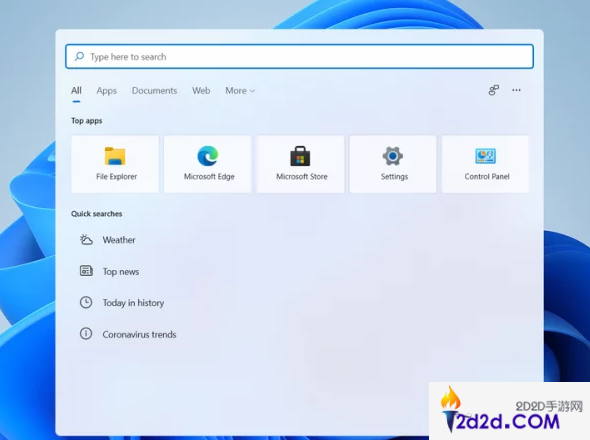Select the All search tab

tap(76, 91)
